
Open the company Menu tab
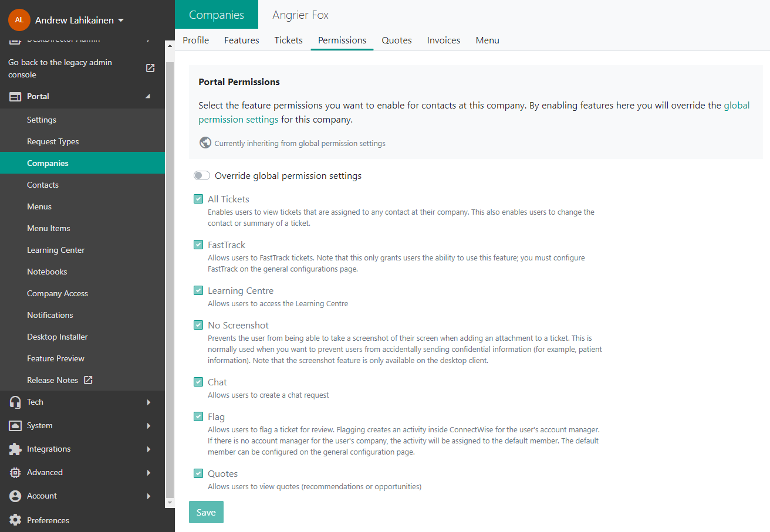488,40
